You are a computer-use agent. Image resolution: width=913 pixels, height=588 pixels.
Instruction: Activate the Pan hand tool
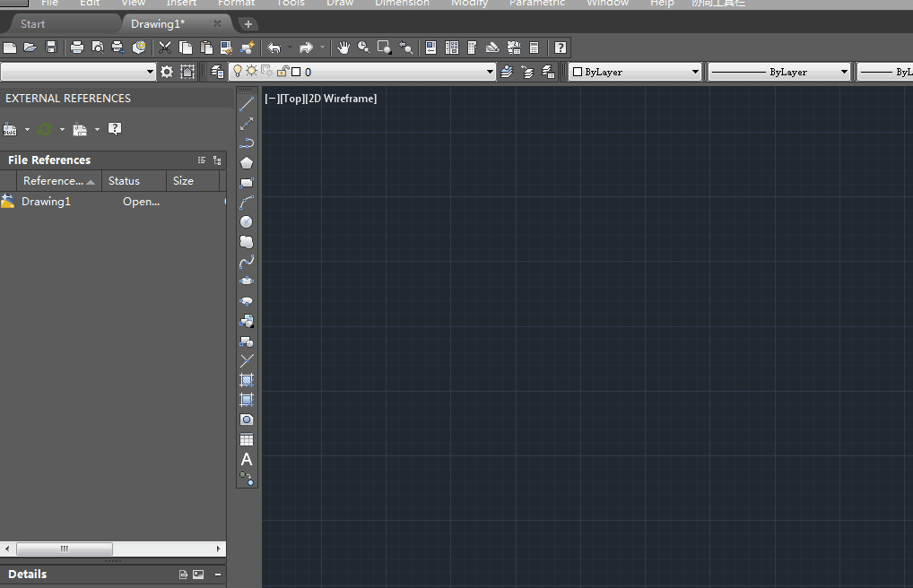click(343, 48)
